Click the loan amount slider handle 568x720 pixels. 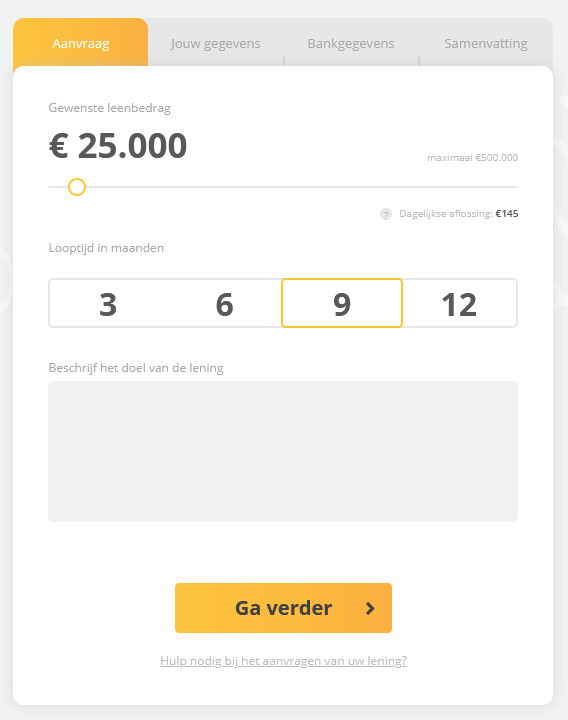pyautogui.click(x=77, y=187)
